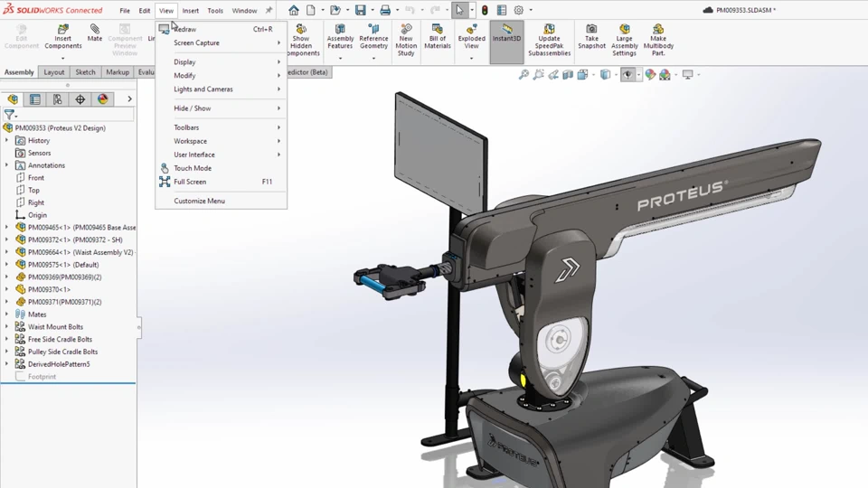
Task: Open Options gear icon
Action: [x=518, y=10]
